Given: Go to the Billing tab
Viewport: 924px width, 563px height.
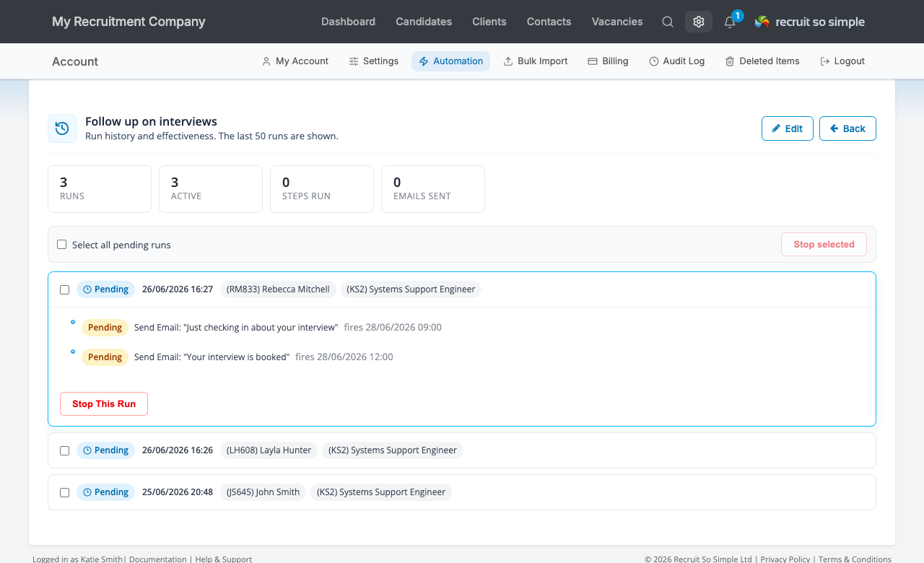Looking at the screenshot, I should (x=608, y=61).
